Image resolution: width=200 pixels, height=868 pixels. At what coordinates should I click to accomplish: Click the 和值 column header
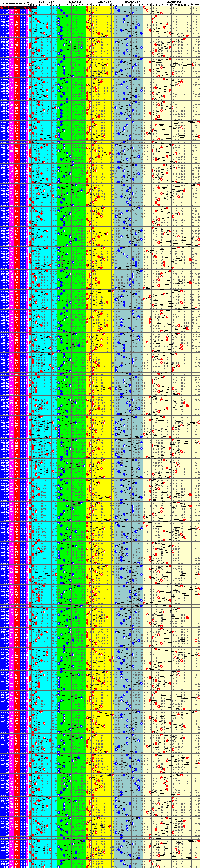click(x=28, y=3)
